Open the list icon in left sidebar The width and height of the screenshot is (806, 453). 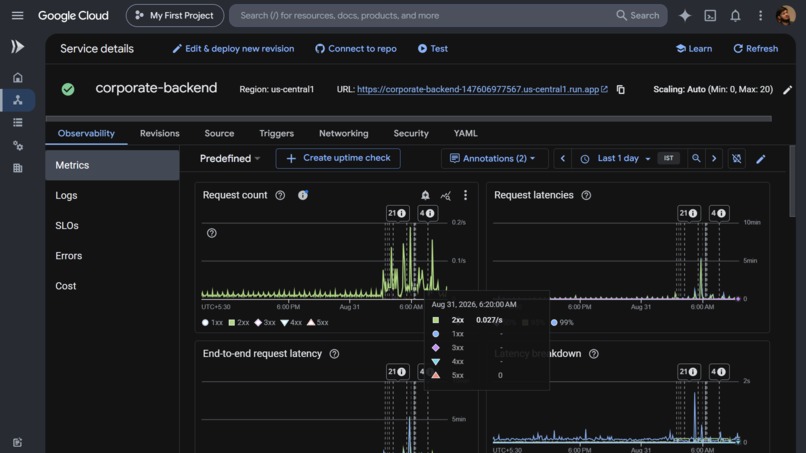click(x=17, y=122)
